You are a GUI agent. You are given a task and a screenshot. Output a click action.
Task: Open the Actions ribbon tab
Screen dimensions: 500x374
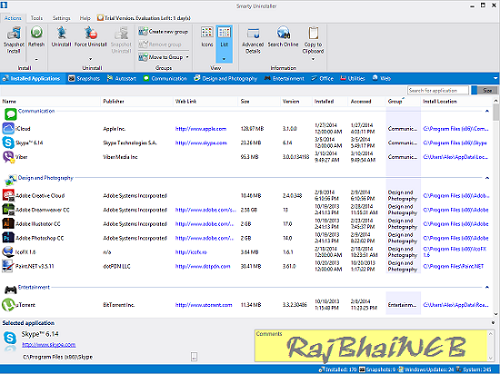pos(13,18)
